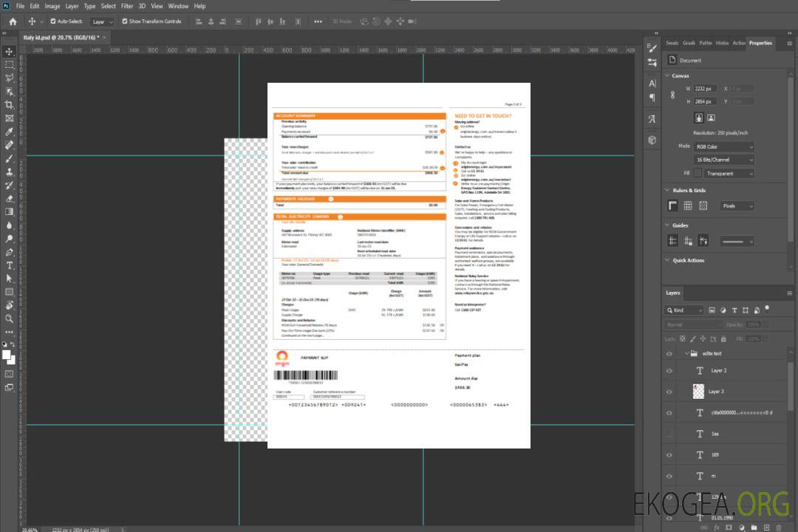
Task: Choose the Zoom tool in toolbar
Action: pos(10,318)
